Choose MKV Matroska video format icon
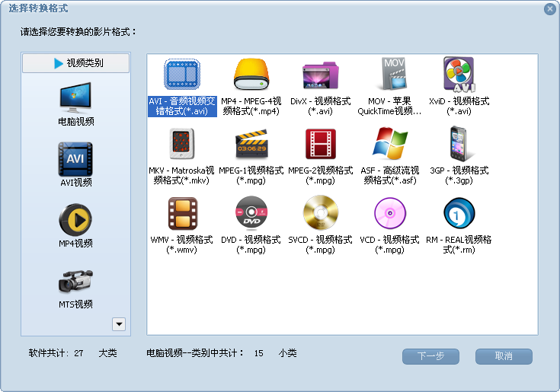Image resolution: width=560 pixels, height=392 pixels. (182, 144)
